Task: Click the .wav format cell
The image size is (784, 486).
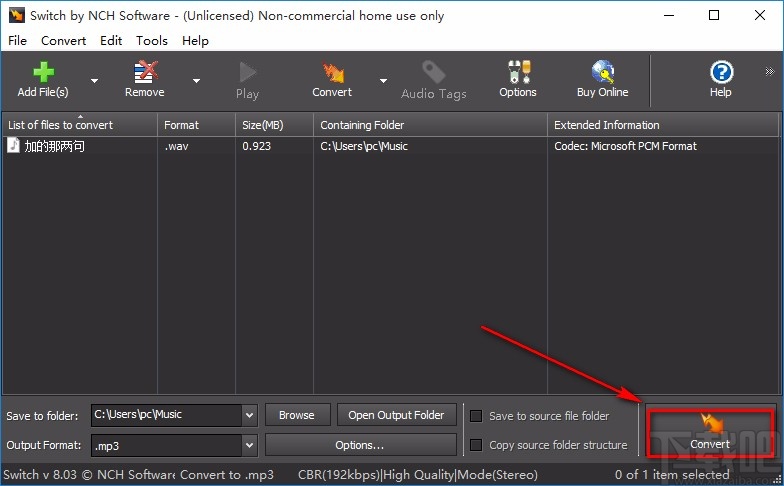Action: (x=176, y=146)
